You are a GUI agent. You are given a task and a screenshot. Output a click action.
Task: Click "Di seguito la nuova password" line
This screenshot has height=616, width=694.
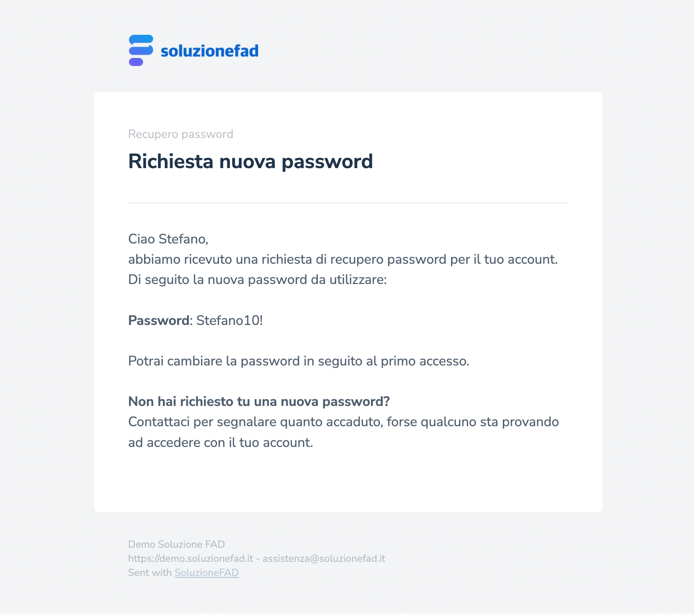point(257,280)
